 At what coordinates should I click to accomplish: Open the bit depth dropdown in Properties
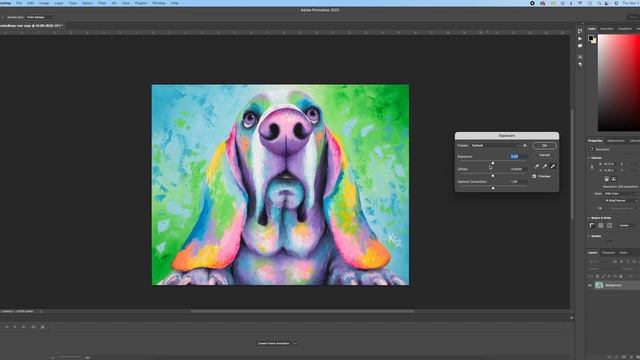click(622, 201)
